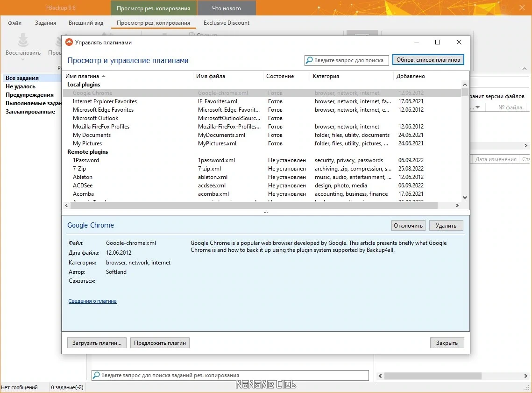Viewport: 532px width, 393px height.
Task: Open the dropdown arrow beside № файла column
Action: click(x=478, y=107)
